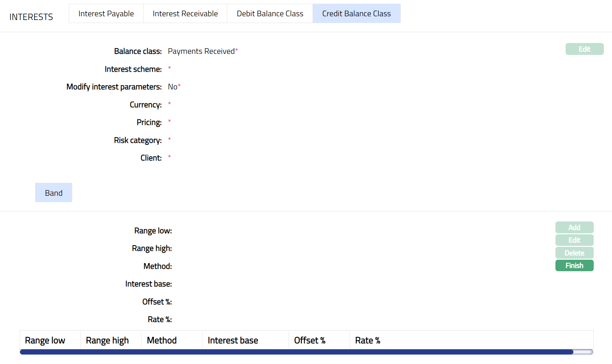Select the Credit Balance Class tab

point(356,14)
